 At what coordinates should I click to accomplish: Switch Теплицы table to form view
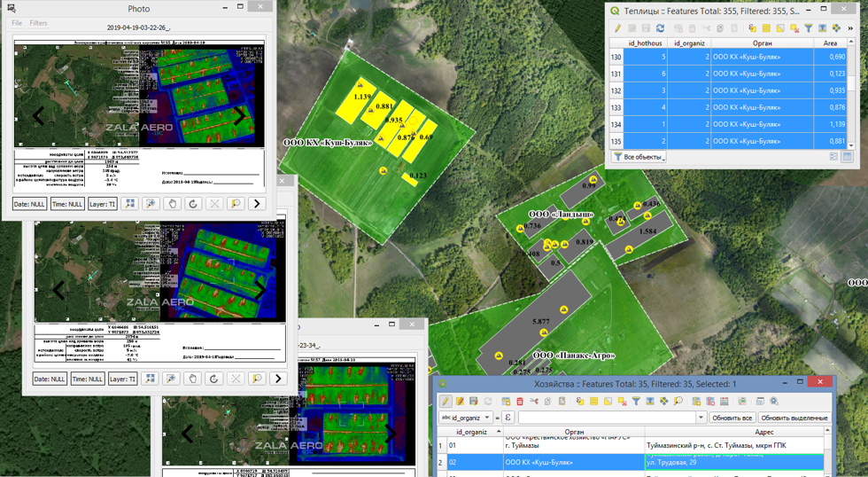click(833, 157)
